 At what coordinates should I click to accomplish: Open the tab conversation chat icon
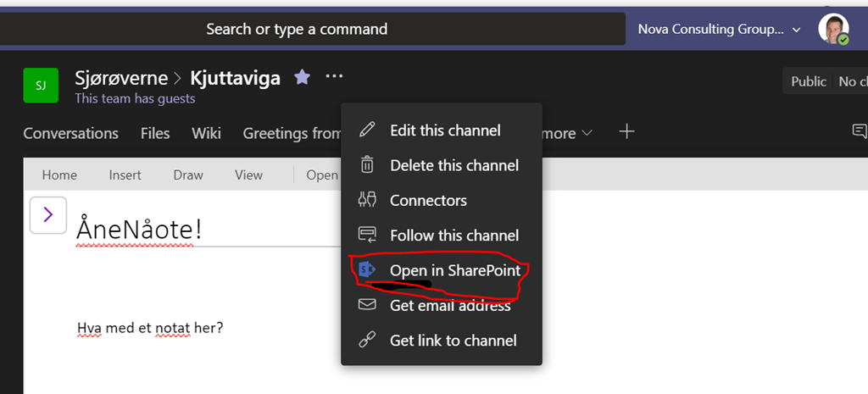click(x=860, y=131)
